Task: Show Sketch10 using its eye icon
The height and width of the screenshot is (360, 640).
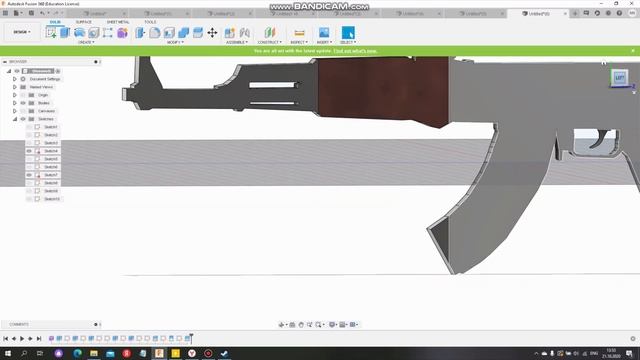Action: (x=29, y=199)
